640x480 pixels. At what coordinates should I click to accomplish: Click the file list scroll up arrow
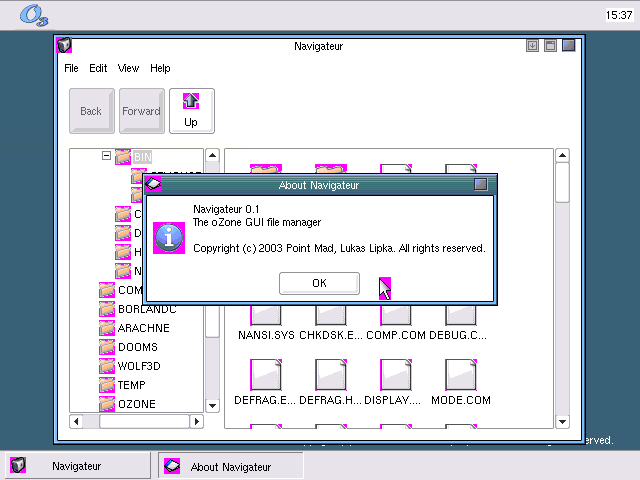562,155
